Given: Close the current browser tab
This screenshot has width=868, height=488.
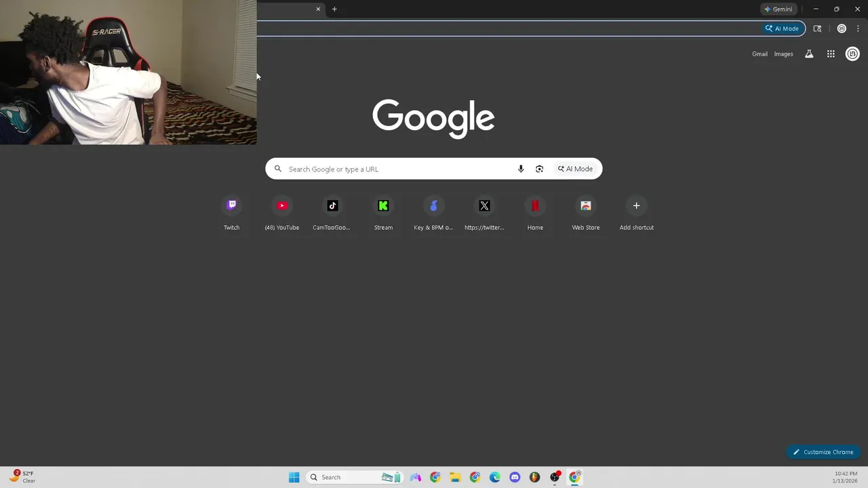Looking at the screenshot, I should pyautogui.click(x=318, y=9).
